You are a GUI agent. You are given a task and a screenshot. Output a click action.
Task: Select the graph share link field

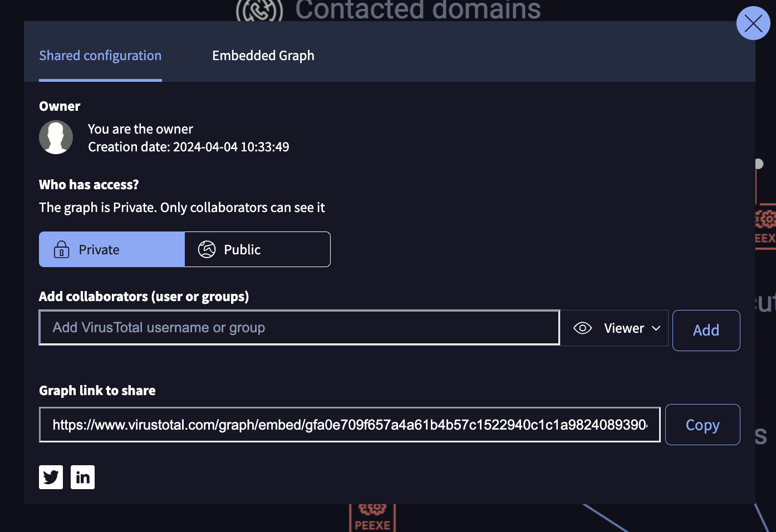pyautogui.click(x=350, y=425)
